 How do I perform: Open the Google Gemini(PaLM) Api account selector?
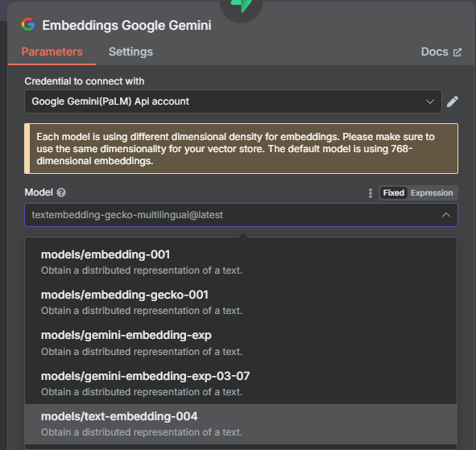pyautogui.click(x=233, y=101)
